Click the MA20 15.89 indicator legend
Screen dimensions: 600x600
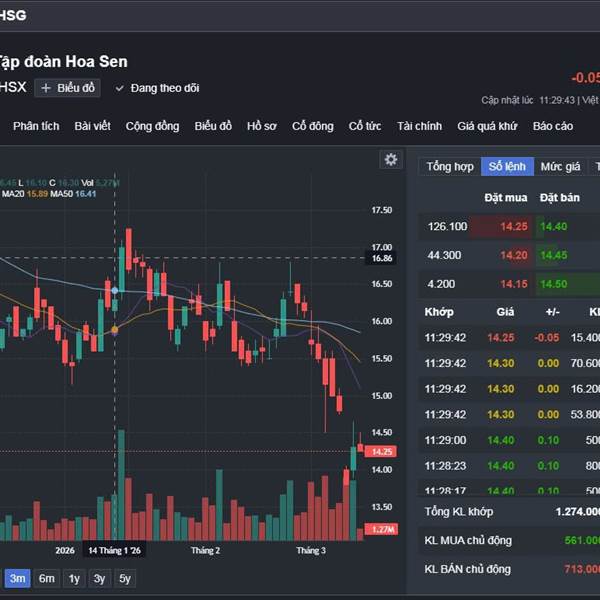(25, 194)
